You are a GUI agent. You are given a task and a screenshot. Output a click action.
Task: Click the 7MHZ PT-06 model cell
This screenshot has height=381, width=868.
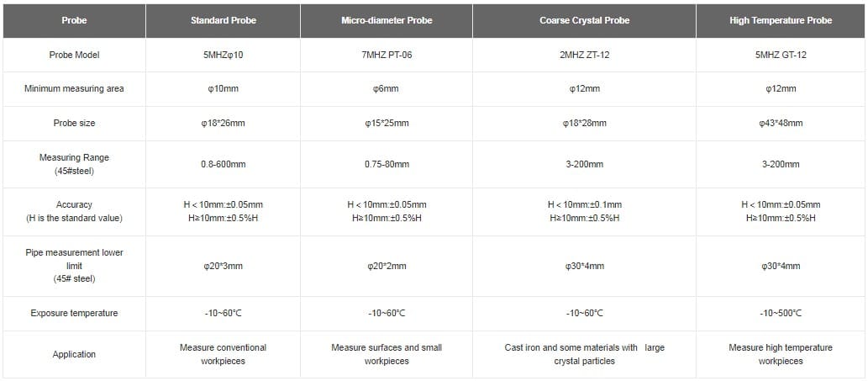coord(387,55)
